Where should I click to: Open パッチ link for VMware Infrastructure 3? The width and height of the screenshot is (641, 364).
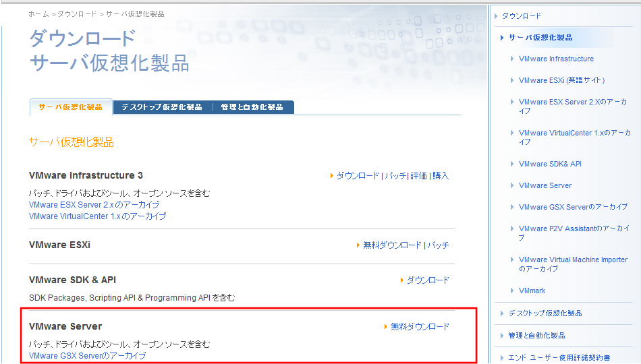click(395, 176)
